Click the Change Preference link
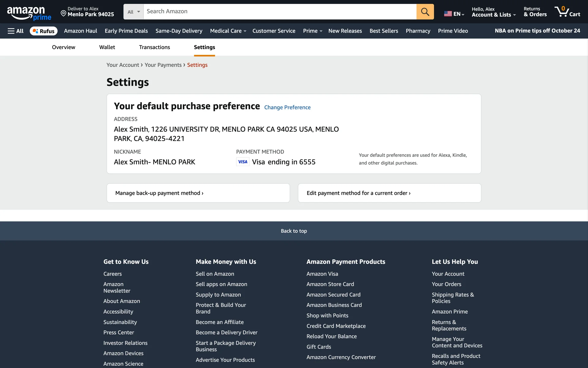The image size is (588, 368). [287, 107]
